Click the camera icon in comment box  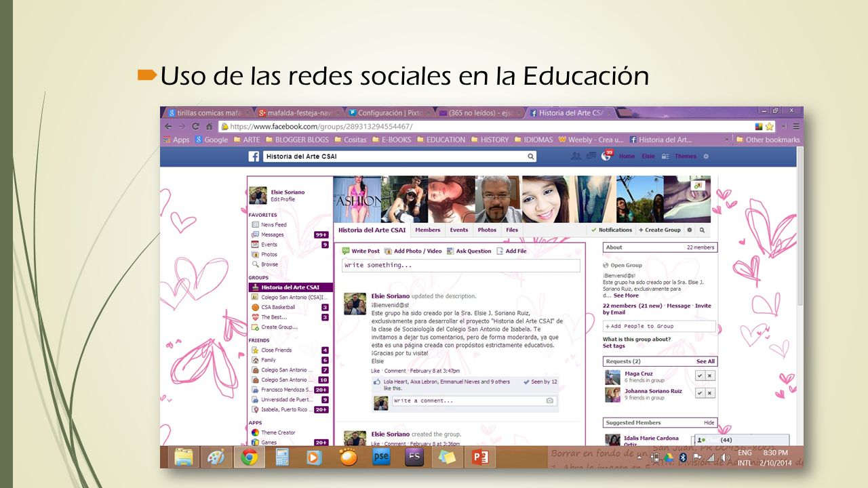click(x=550, y=401)
